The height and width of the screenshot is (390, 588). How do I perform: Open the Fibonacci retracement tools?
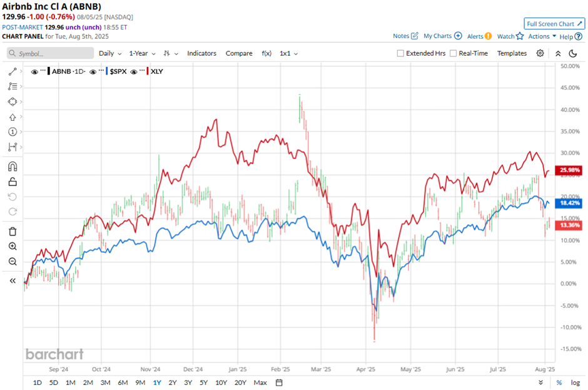click(13, 86)
